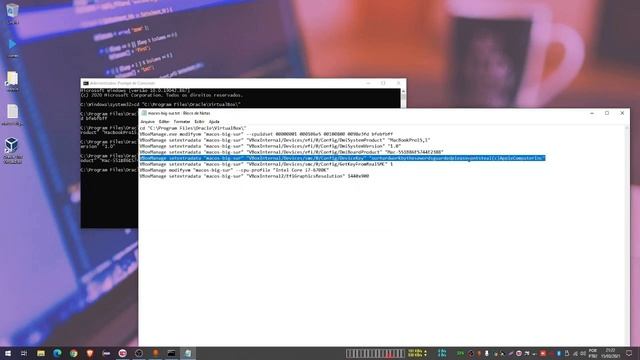Maximize the Notepad window

(x=607, y=113)
